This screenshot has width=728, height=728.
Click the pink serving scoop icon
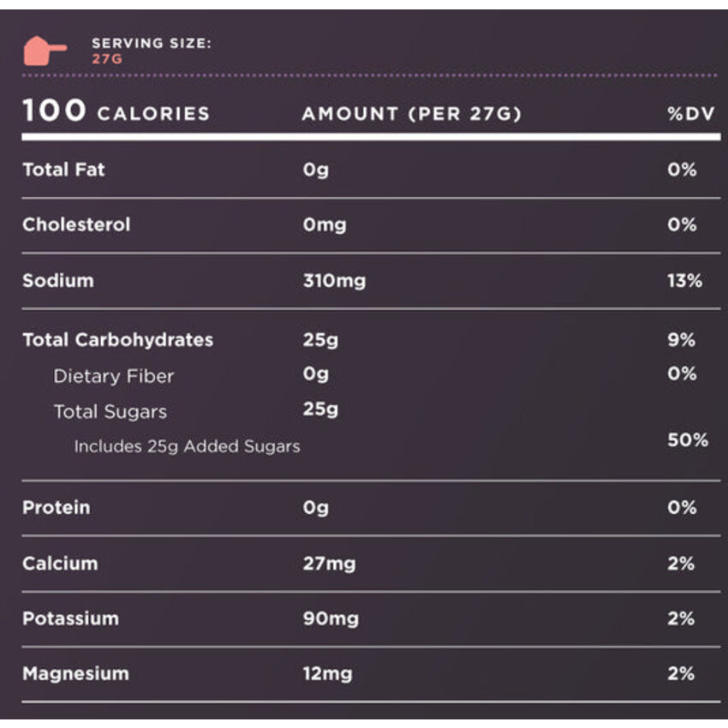click(x=44, y=51)
